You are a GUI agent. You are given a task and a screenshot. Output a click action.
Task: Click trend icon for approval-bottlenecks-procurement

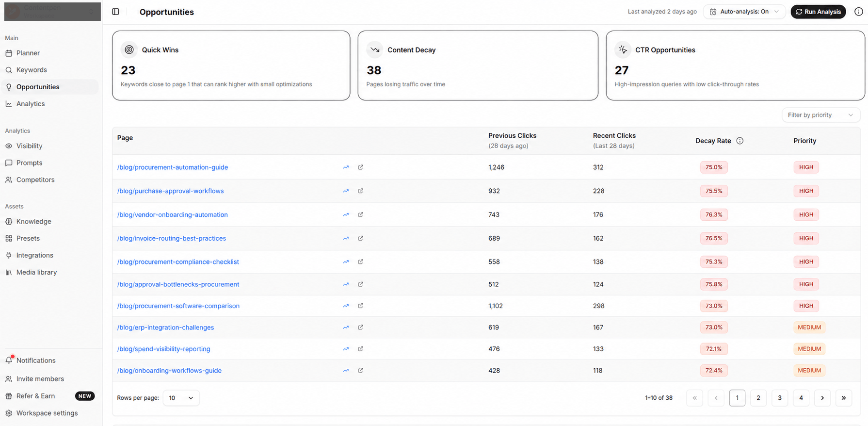(346, 284)
